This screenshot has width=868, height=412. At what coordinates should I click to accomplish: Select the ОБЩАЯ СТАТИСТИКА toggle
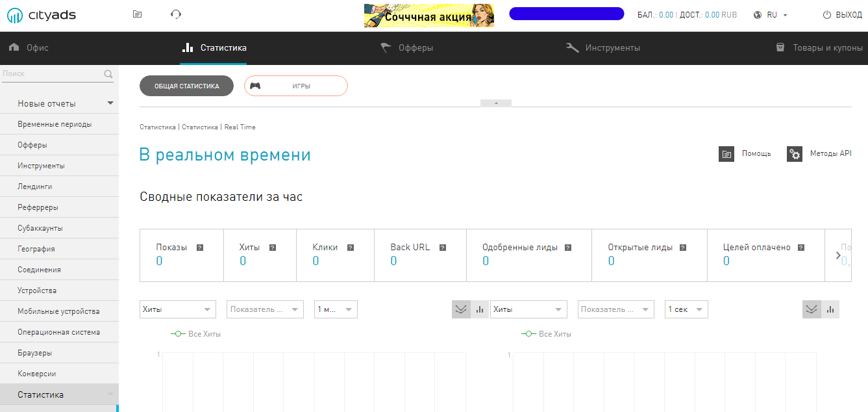(x=186, y=85)
